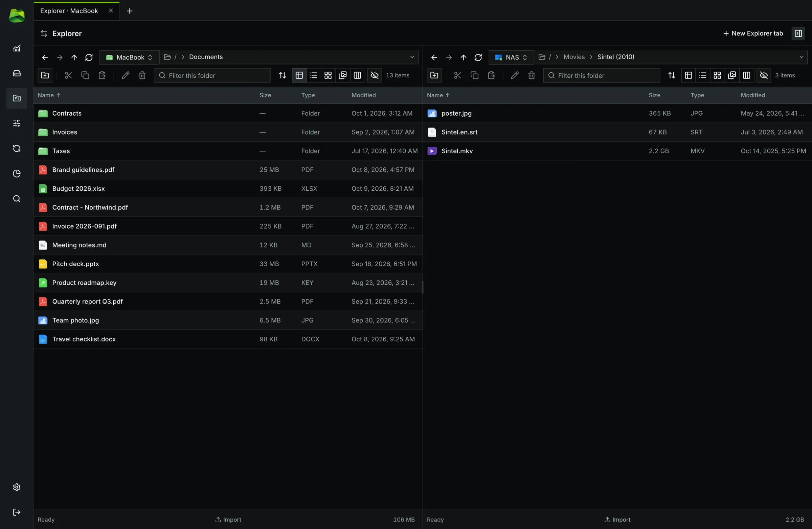This screenshot has height=529, width=812.
Task: Open the dashboard chart icon in sidebar
Action: [16, 48]
